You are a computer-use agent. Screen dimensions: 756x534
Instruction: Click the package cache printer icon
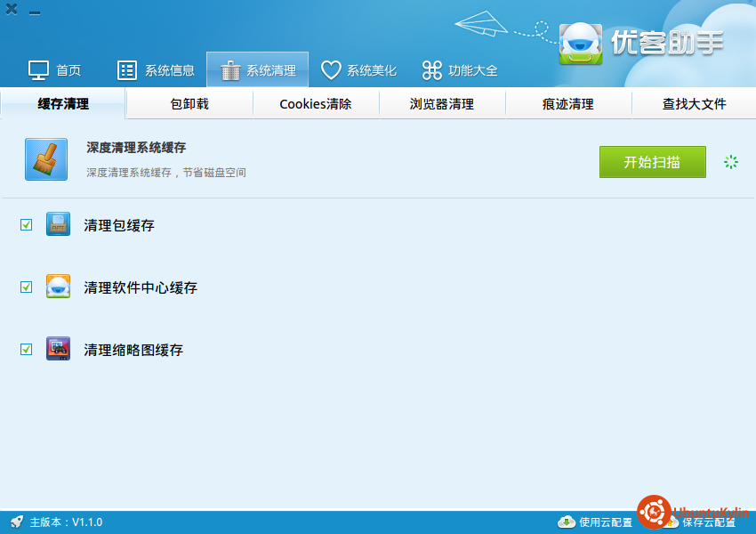[58, 224]
